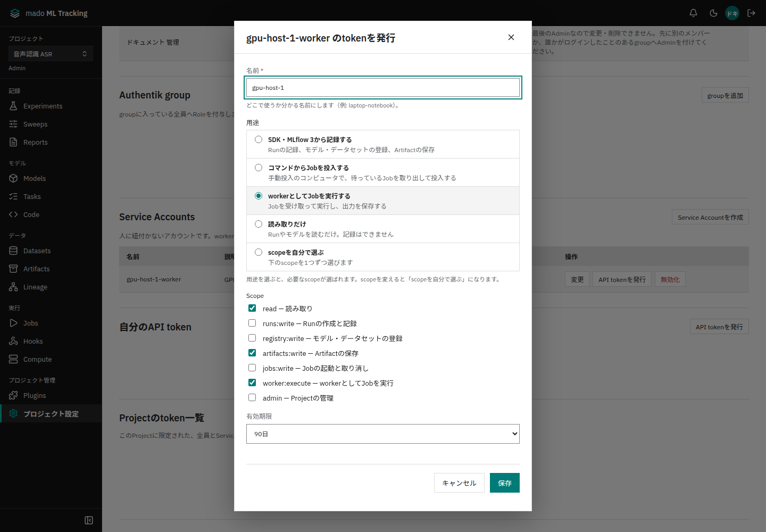This screenshot has width=766, height=532.
Task: Open Experiments flask icon in sidebar
Action: pos(13,106)
